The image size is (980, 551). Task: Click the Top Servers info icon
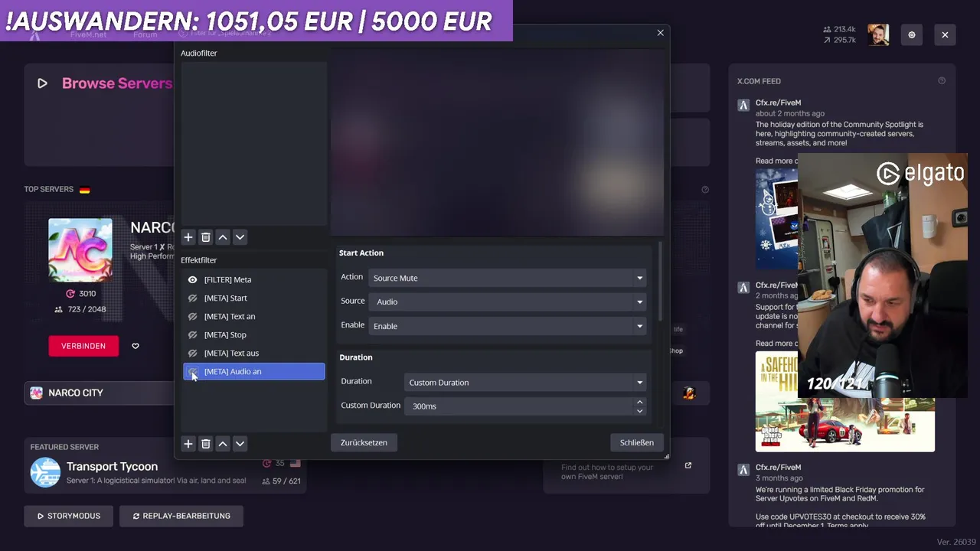coord(705,190)
